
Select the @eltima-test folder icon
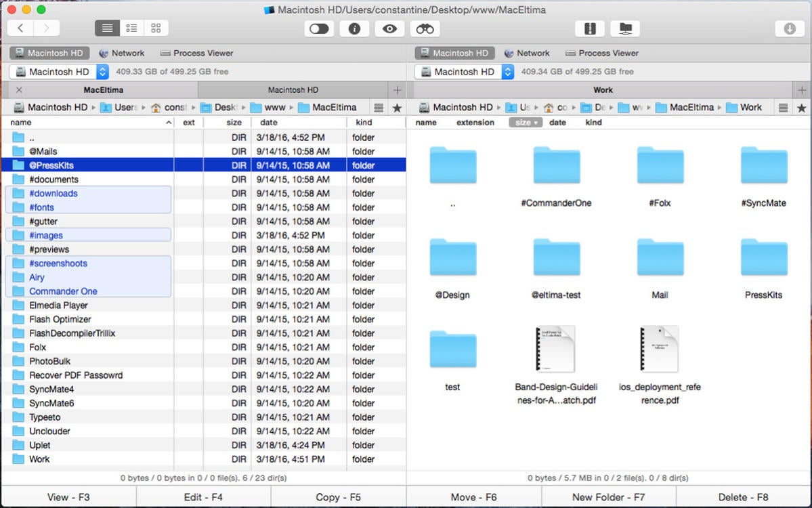(556, 257)
